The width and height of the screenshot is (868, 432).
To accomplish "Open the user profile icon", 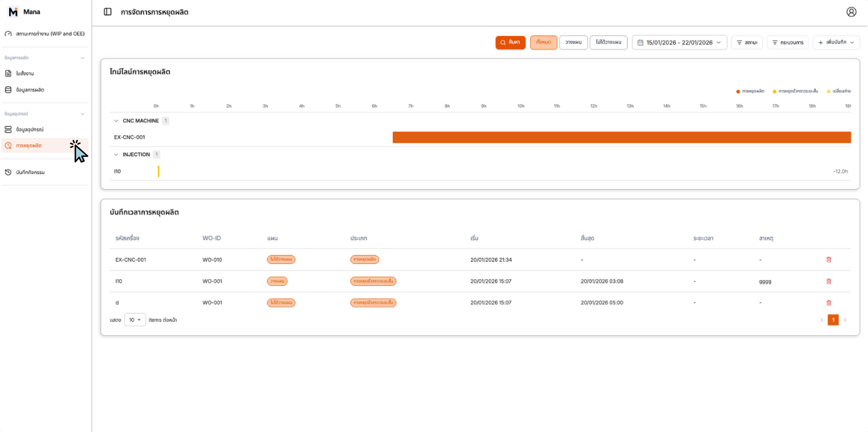I will click(x=851, y=12).
